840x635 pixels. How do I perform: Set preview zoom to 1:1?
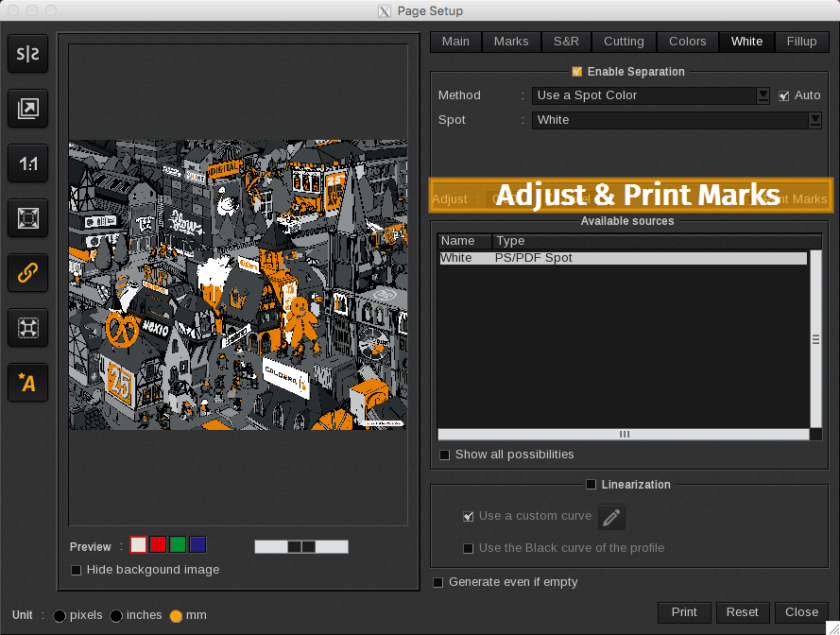pyautogui.click(x=28, y=163)
